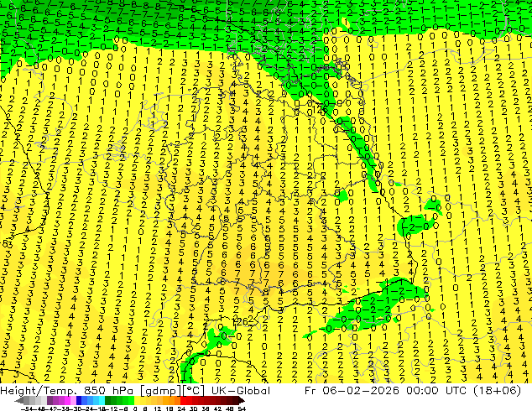
Task: Click the '54' value under the colorbar
Action: (241, 408)
